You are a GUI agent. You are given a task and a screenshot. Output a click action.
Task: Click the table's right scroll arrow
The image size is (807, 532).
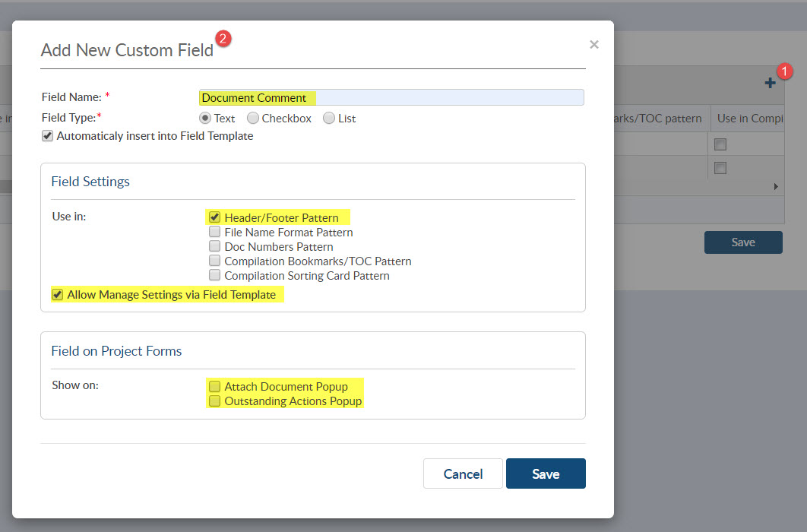(x=776, y=186)
